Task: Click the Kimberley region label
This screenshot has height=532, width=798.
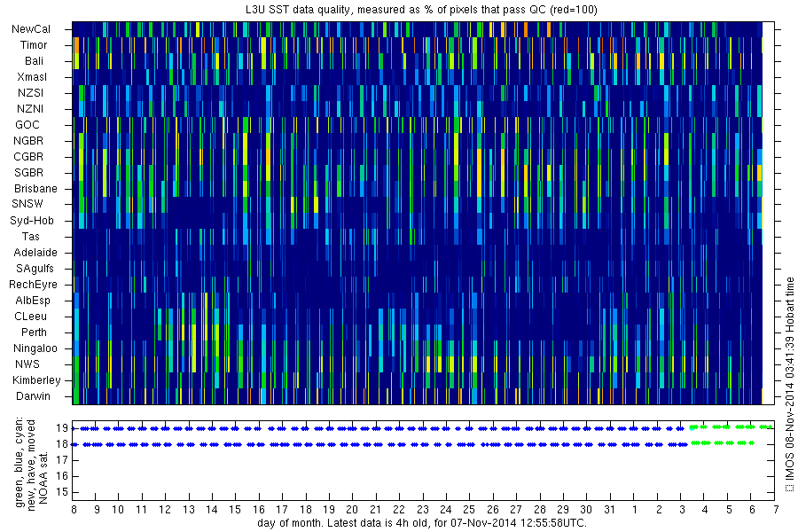Action: click(x=36, y=379)
